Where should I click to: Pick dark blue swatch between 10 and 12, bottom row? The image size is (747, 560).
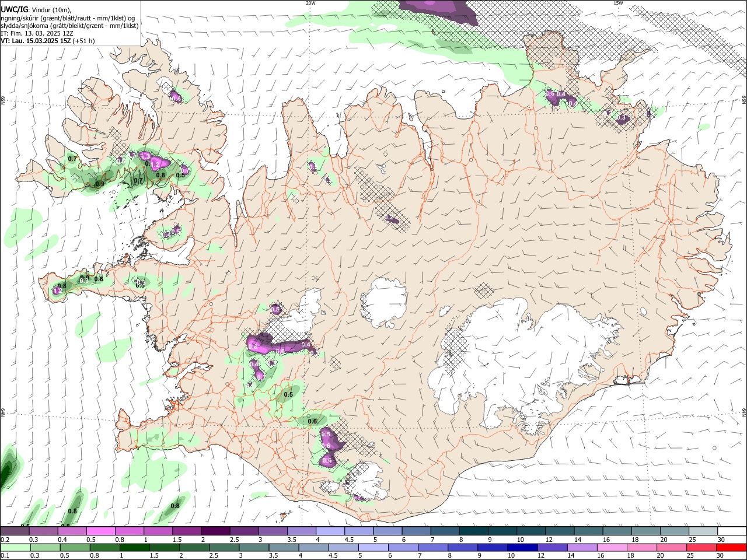point(523,547)
